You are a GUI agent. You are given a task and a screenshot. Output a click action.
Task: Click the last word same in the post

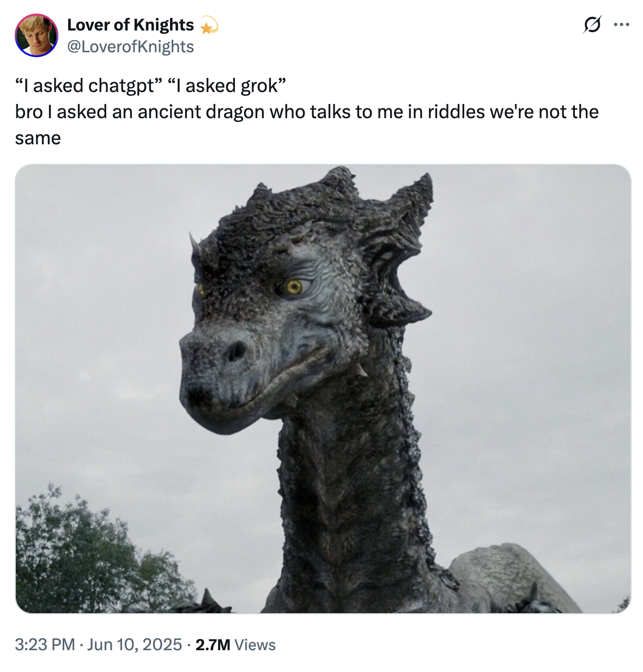click(x=38, y=138)
